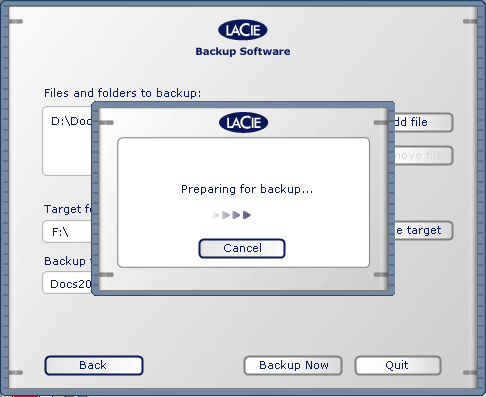
Task: Click the LaCie logo in main window header
Action: [x=243, y=30]
